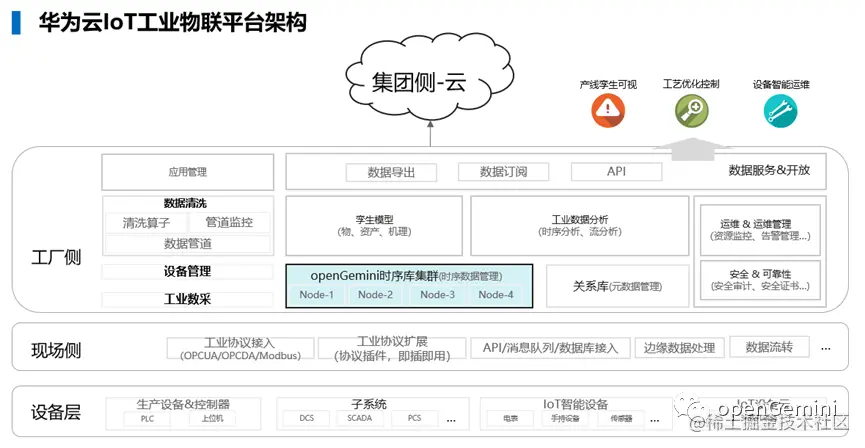Image resolution: width=865 pixels, height=448 pixels.
Task: Click the 设备管理 box
Action: click(188, 271)
